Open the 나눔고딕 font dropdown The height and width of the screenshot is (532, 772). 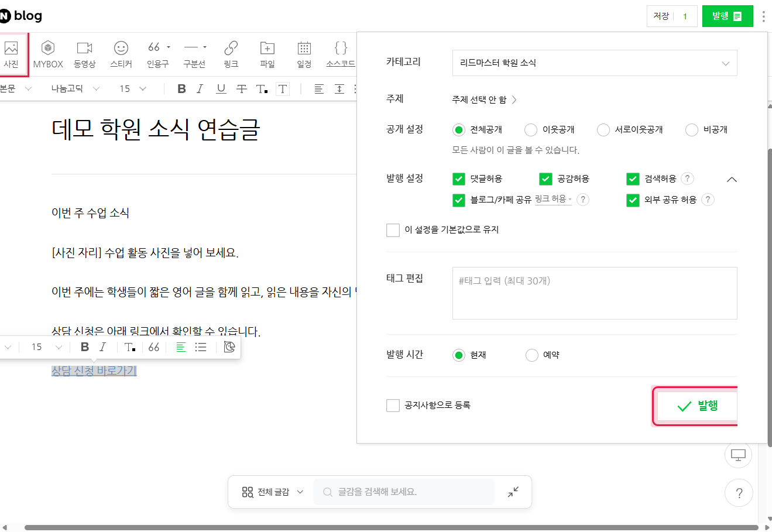coord(75,88)
